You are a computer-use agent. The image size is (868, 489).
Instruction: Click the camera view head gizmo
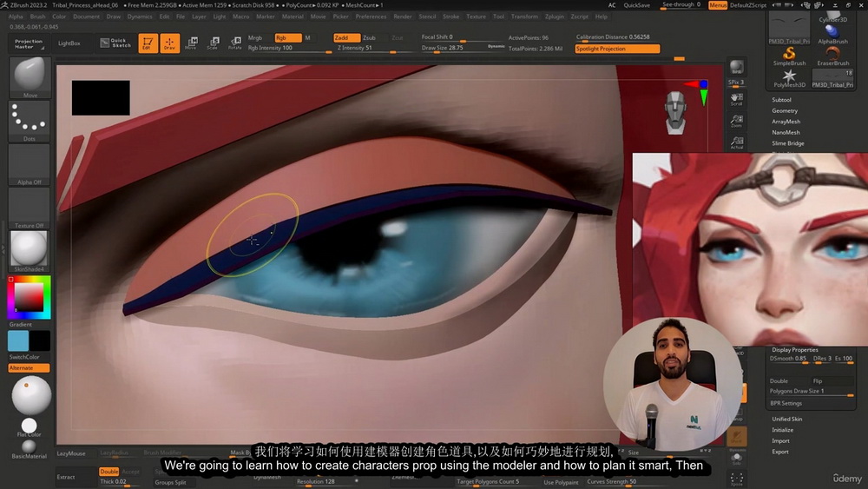click(x=675, y=113)
